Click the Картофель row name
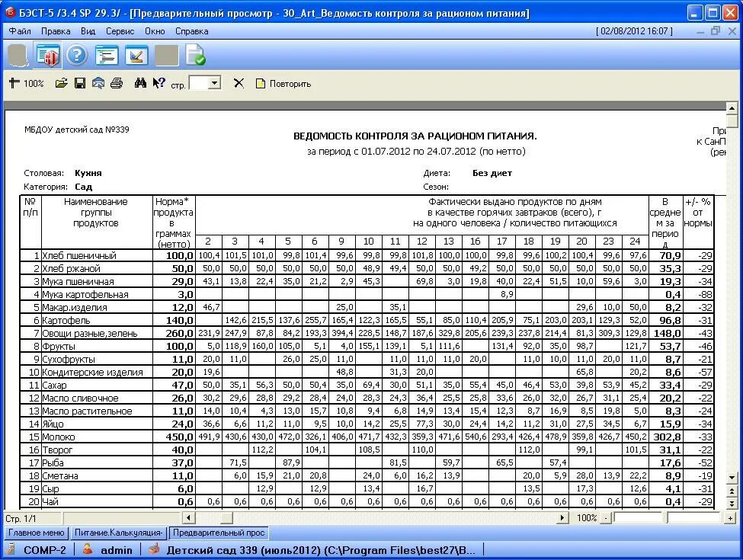This screenshot has width=743, height=560. pos(66,321)
